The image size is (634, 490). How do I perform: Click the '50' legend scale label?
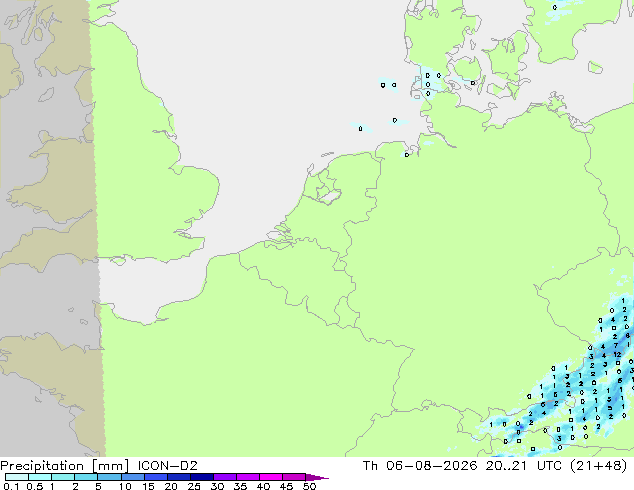(x=309, y=486)
